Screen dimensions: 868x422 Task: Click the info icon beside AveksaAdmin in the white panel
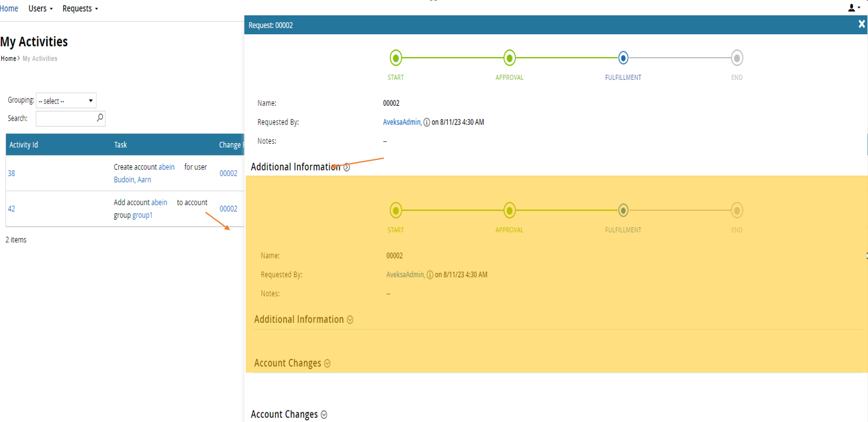426,123
